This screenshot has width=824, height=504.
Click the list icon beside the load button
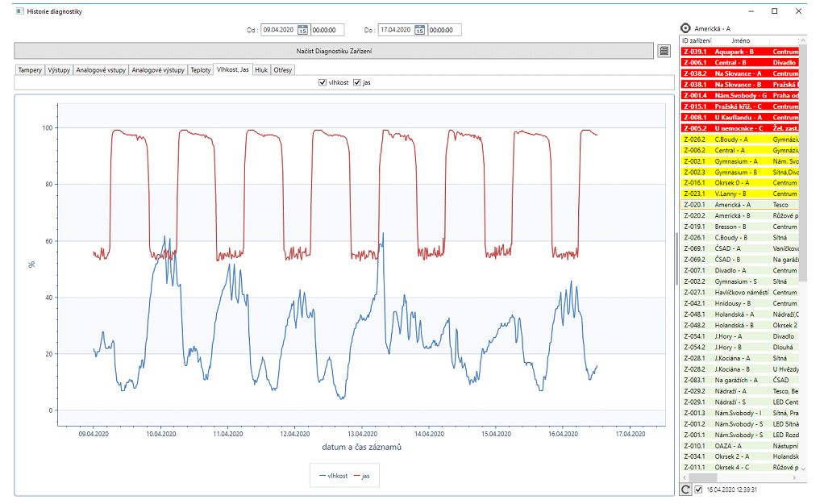click(x=664, y=51)
